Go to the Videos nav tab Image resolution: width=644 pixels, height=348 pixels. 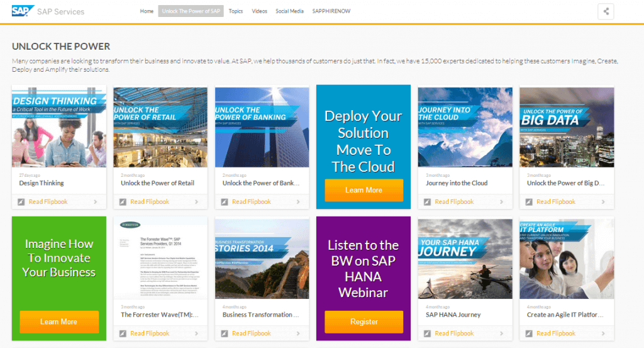click(259, 11)
